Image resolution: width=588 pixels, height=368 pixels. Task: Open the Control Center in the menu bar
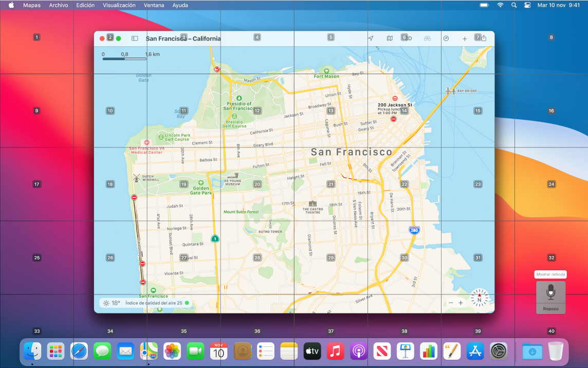coord(527,5)
